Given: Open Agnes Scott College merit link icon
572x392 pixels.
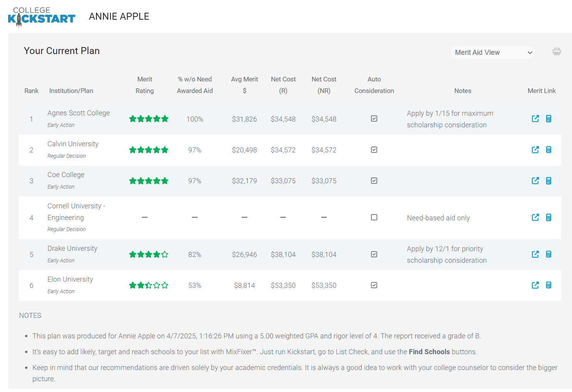Looking at the screenshot, I should click(535, 118).
